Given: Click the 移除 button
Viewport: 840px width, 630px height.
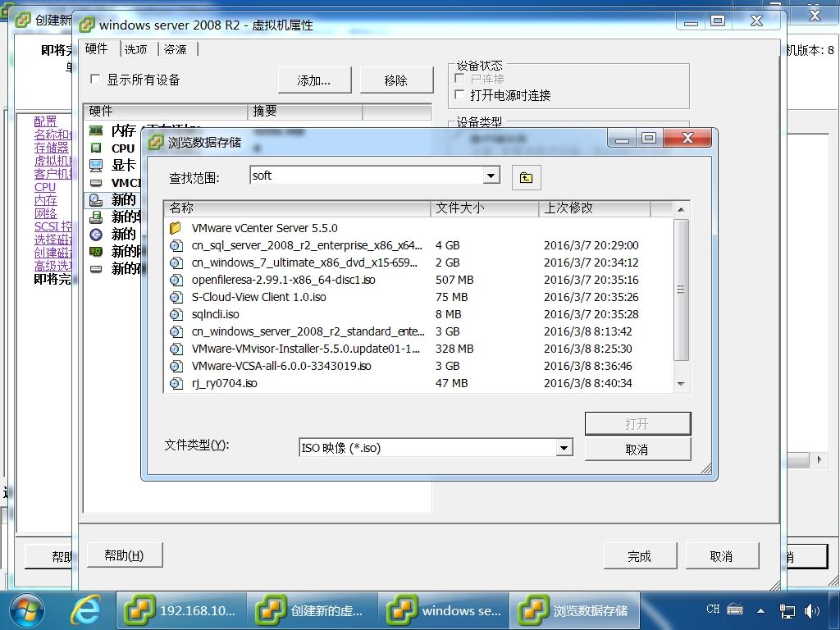Looking at the screenshot, I should pos(396,80).
